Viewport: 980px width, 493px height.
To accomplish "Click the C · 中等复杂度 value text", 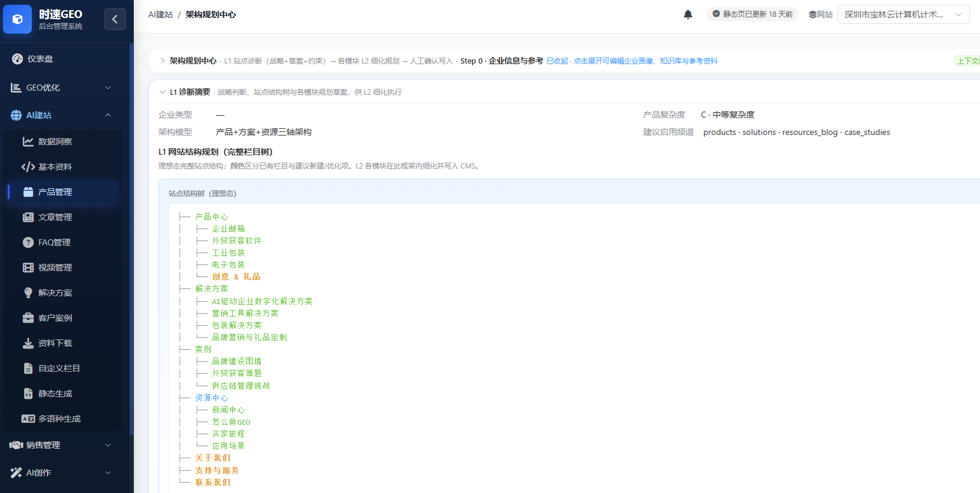I will [x=728, y=115].
